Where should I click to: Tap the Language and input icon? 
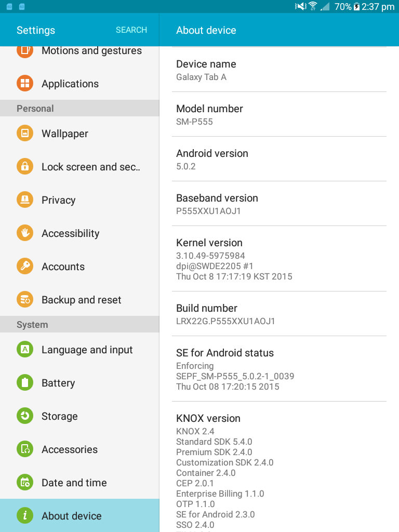(x=24, y=350)
